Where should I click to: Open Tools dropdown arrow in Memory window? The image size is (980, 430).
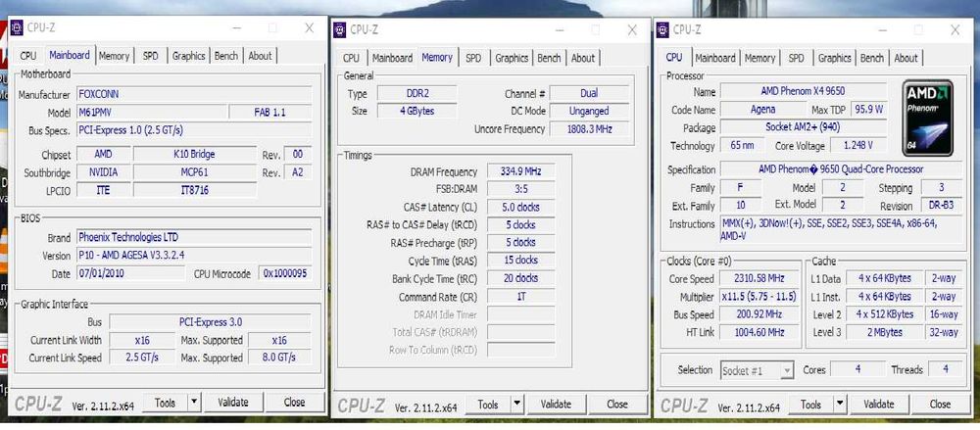[516, 405]
